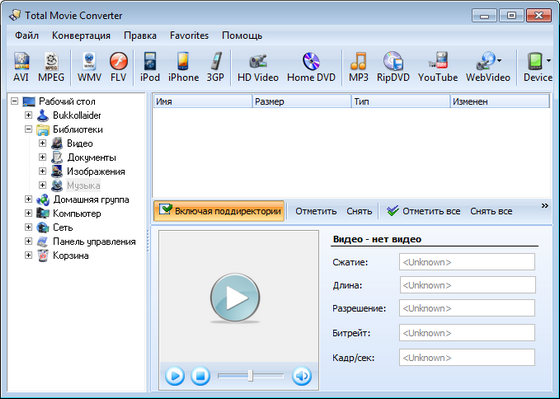Screen dimensions: 560x399
Task: Click the large play button in the preview
Action: point(235,297)
